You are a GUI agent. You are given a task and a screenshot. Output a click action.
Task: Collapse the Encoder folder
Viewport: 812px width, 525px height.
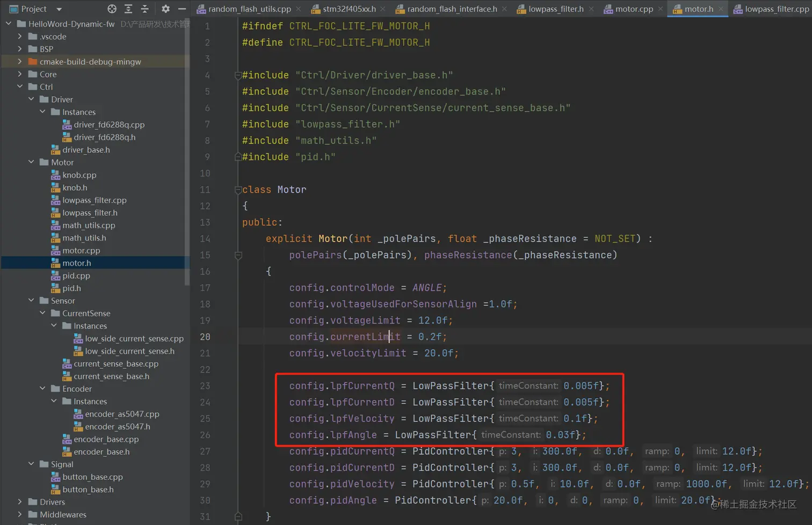click(42, 389)
